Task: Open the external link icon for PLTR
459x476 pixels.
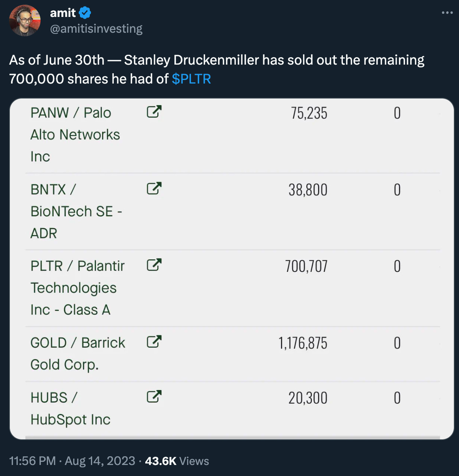Action: [154, 265]
